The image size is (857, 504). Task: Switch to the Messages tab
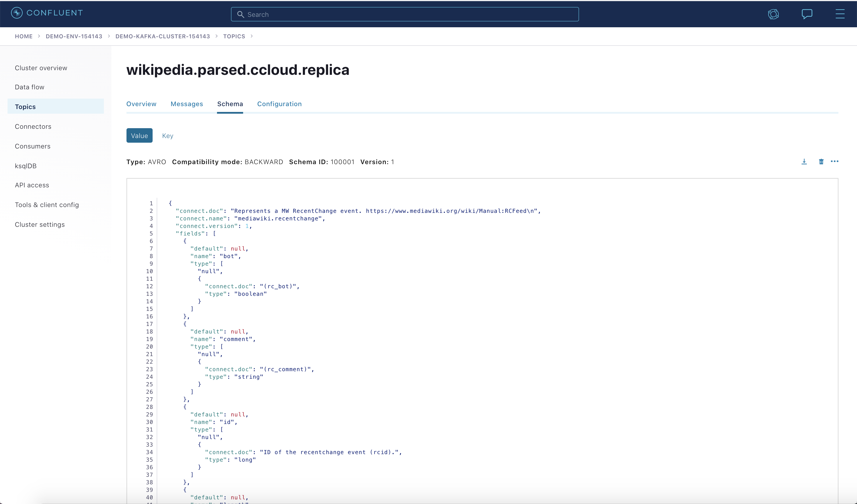tap(187, 104)
